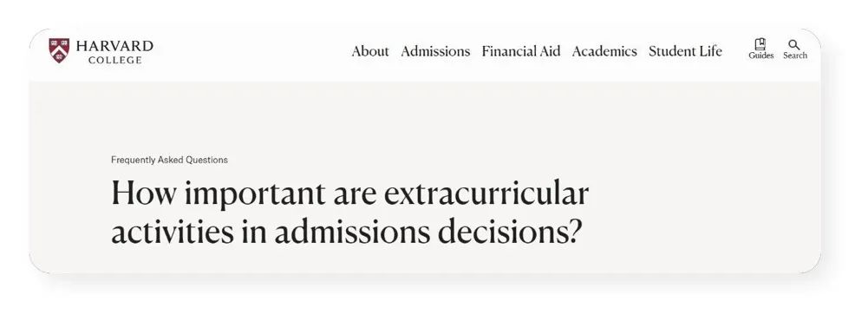Image resolution: width=868 pixels, height=321 pixels.
Task: Click the word 'extracurricular' in the heading
Action: point(486,193)
